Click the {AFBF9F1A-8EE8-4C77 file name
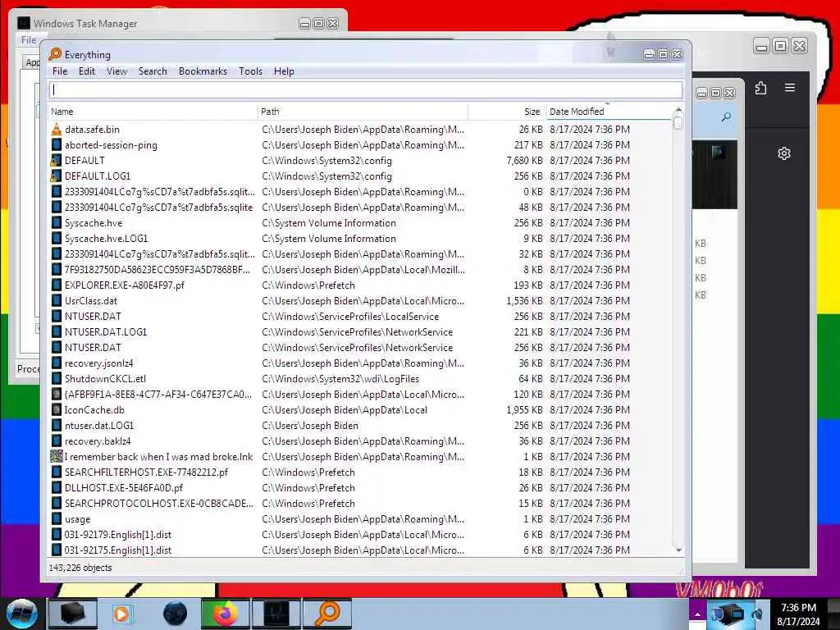 [x=158, y=395]
